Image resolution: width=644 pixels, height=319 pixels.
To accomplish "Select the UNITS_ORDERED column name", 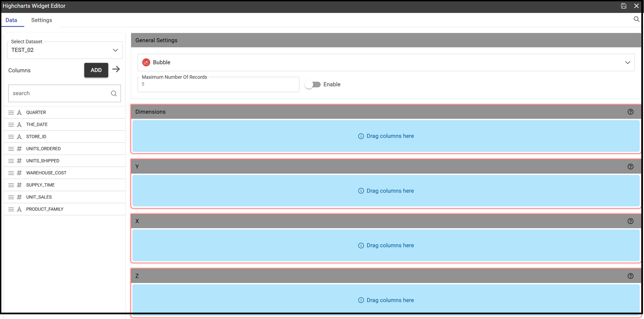I will [43, 149].
